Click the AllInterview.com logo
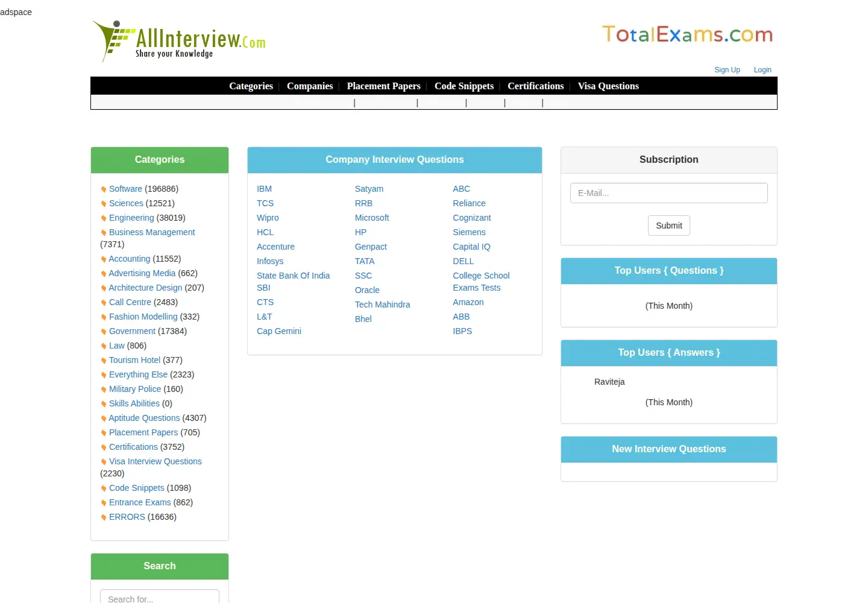Viewport: 868px width, 603px height. point(178,40)
